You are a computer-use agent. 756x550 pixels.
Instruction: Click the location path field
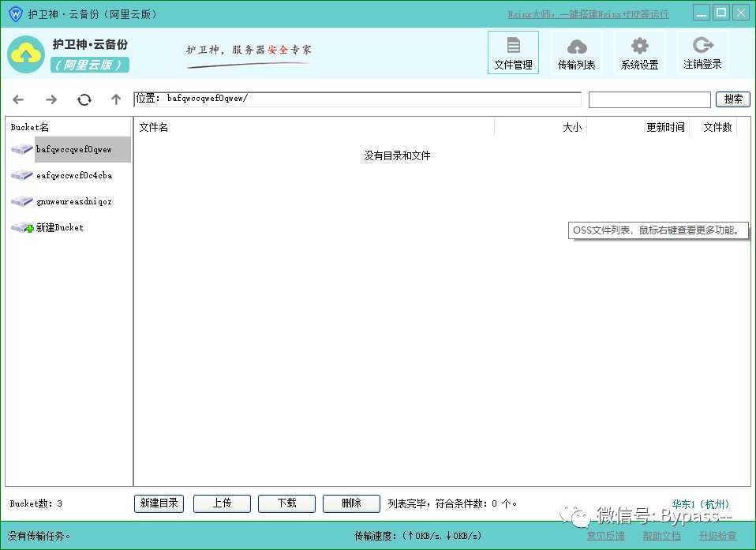tap(357, 99)
